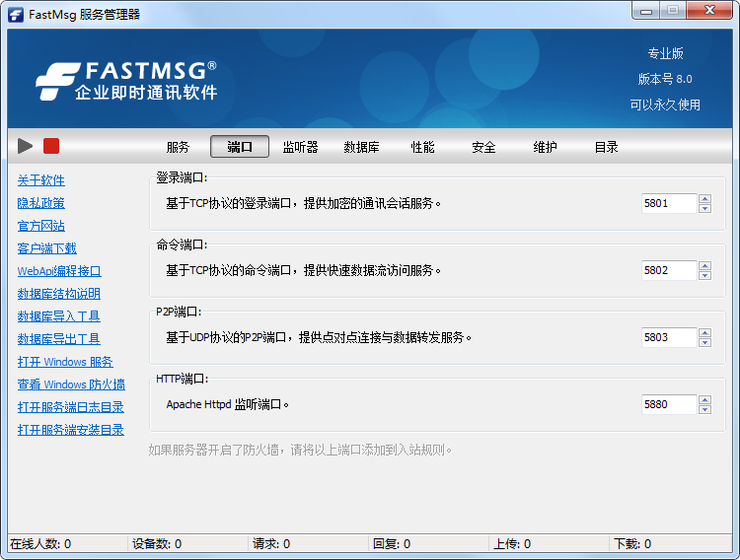Select the 维护 tab
The image size is (740, 560).
pos(545,147)
